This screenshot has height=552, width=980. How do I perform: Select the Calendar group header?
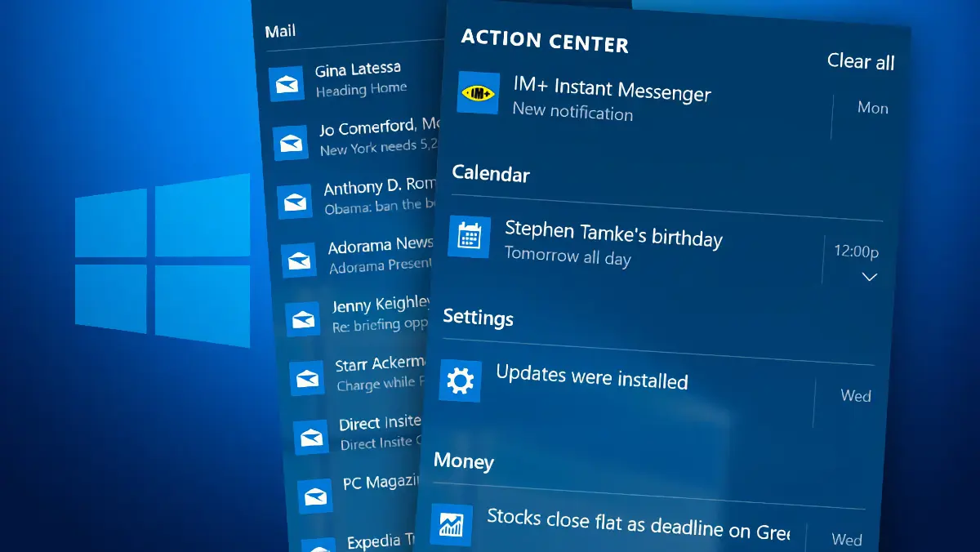[491, 173]
